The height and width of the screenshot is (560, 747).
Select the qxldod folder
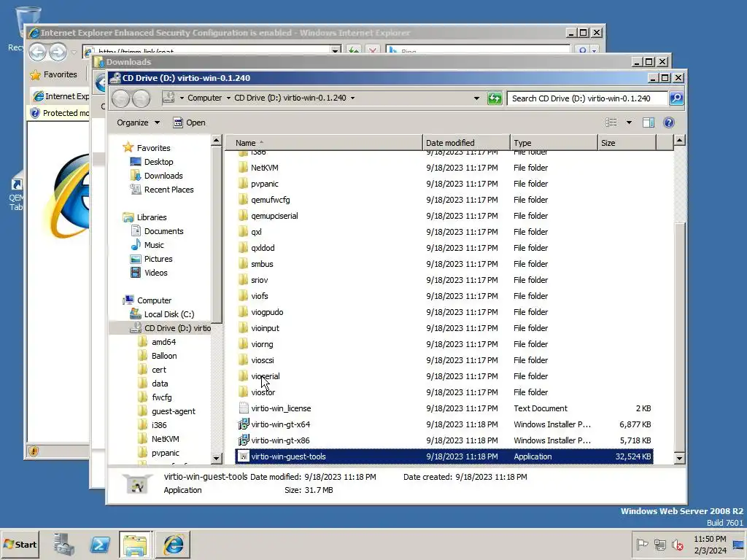pyautogui.click(x=263, y=248)
